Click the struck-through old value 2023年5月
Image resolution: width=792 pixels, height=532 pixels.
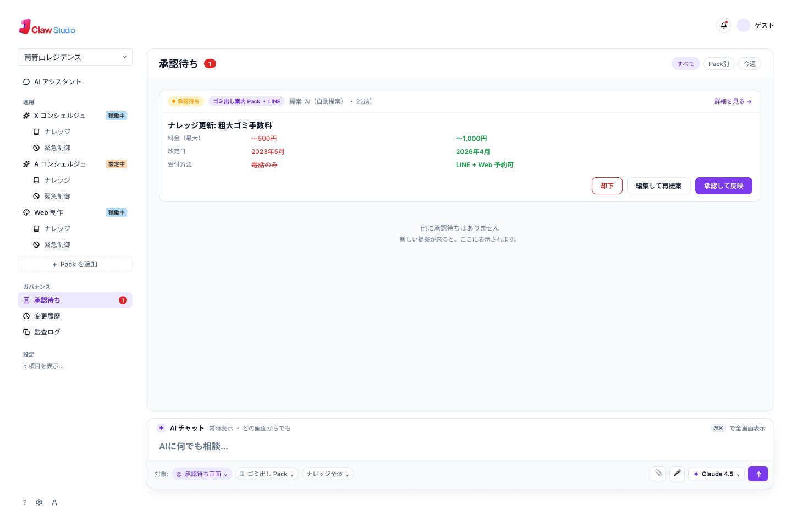(268, 152)
